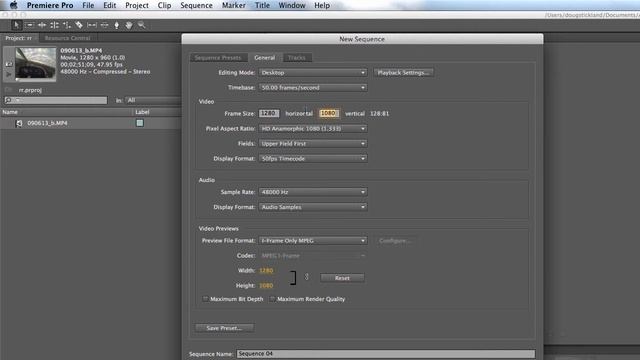
Task: Enable Maximum Bit Depth checkbox
Action: 205,299
